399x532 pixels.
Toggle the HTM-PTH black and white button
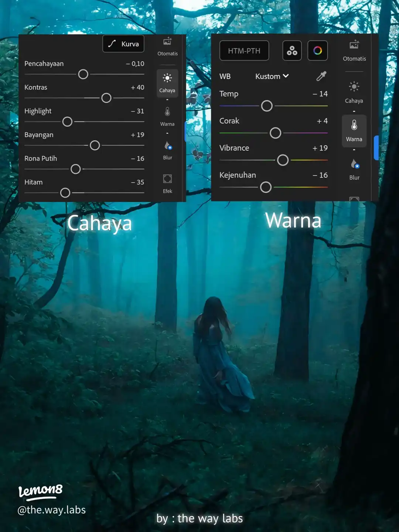(244, 51)
